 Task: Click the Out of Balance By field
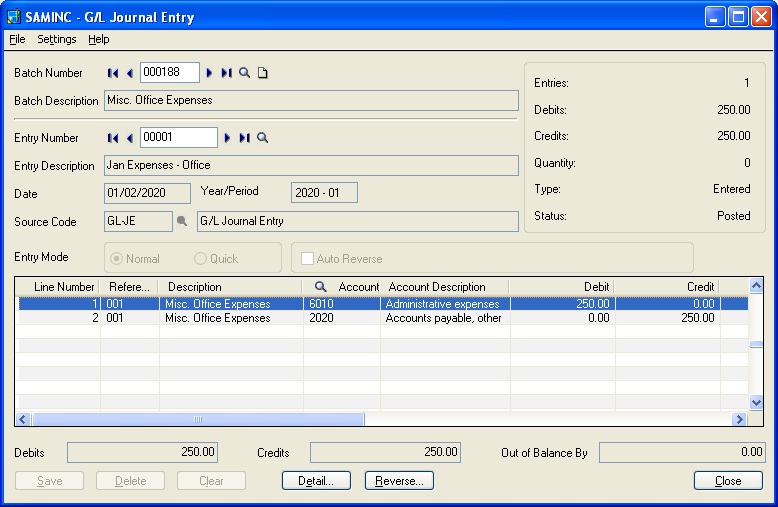coord(682,452)
